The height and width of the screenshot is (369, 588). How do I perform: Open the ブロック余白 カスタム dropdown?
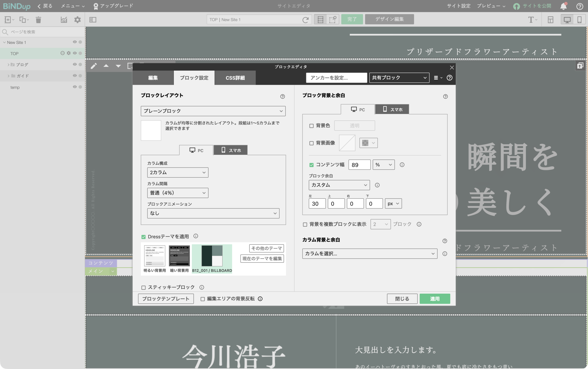tap(339, 185)
